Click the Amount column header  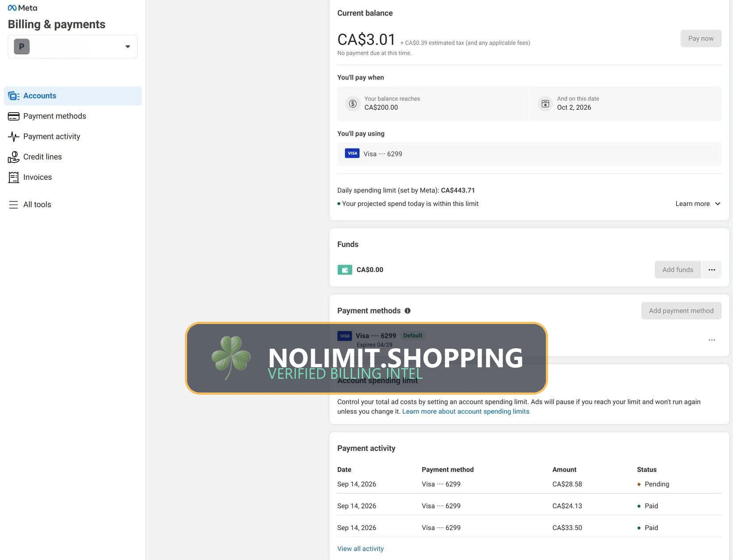click(564, 469)
